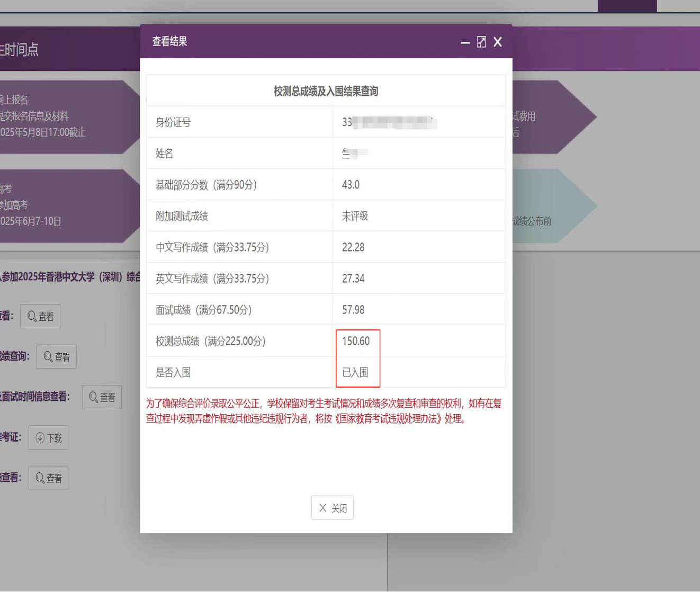
Task: Maximize the 查看结果 dialog
Action: click(481, 42)
